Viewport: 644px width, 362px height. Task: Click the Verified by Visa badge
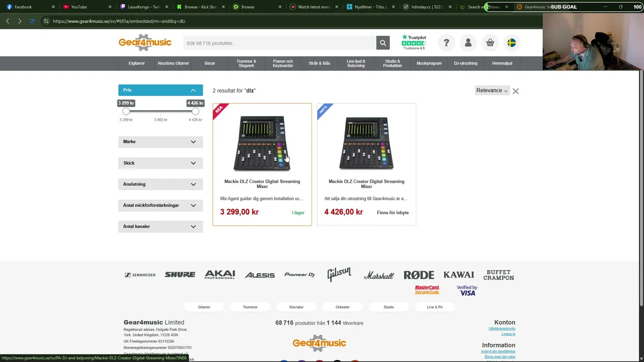tap(467, 290)
